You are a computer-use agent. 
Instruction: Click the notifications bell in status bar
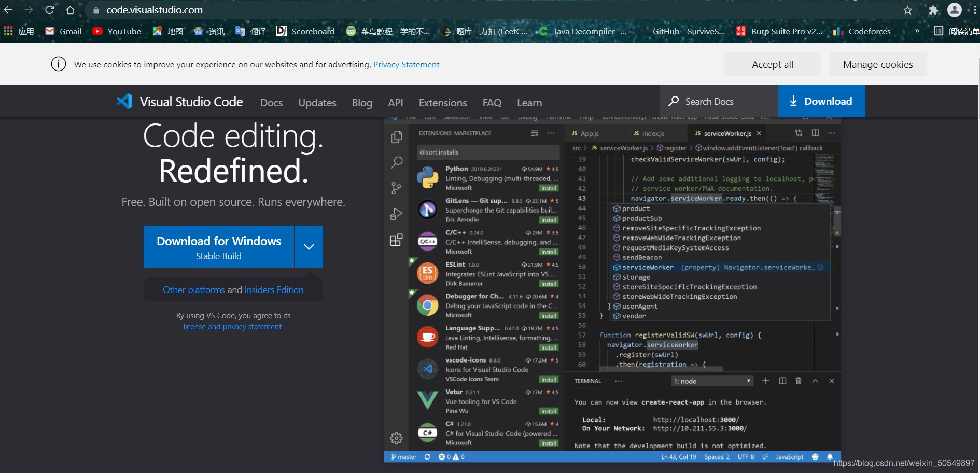click(x=830, y=457)
